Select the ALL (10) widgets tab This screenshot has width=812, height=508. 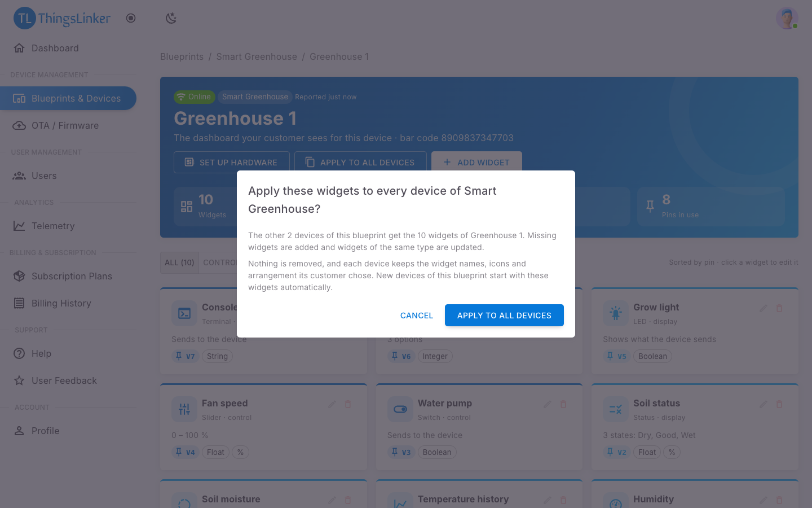(x=179, y=262)
